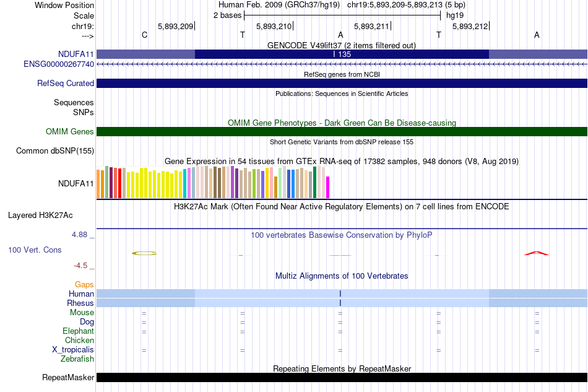The height and width of the screenshot is (392, 588).
Task: Click the Elephant alignment row label
Action: click(x=78, y=331)
